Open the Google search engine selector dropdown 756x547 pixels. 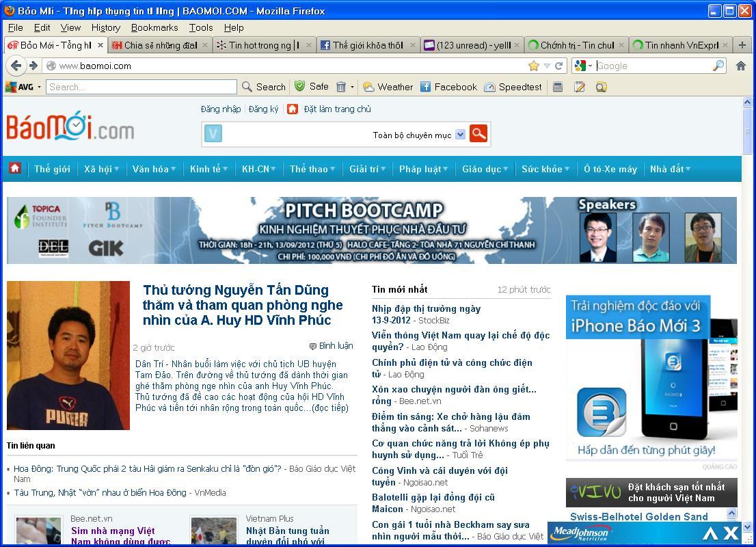(x=590, y=66)
